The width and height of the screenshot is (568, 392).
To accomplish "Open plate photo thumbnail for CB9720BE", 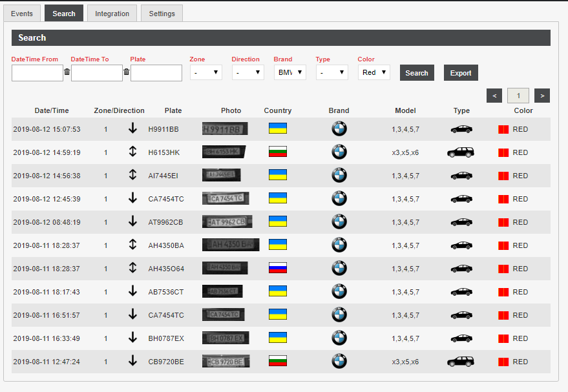I will (226, 361).
